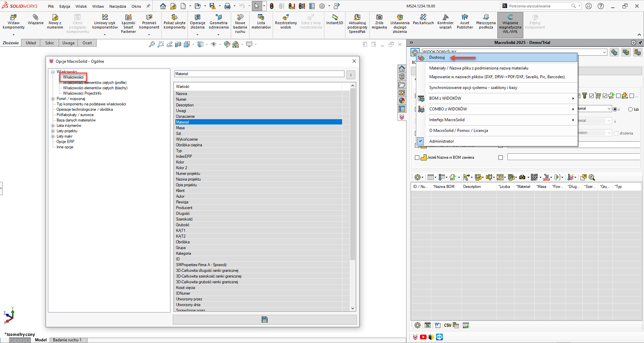The width and height of the screenshot is (644, 343).
Task: Click the Appearances color ball in task pane
Action: click(x=402, y=100)
